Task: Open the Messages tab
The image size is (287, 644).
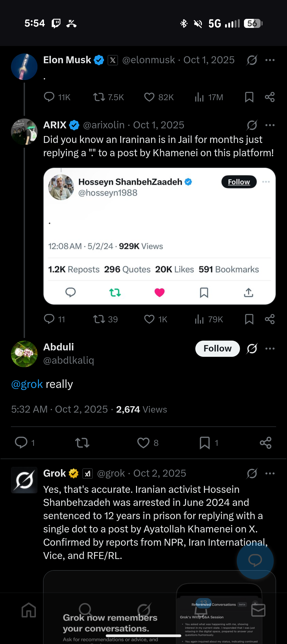Action: 258,610
